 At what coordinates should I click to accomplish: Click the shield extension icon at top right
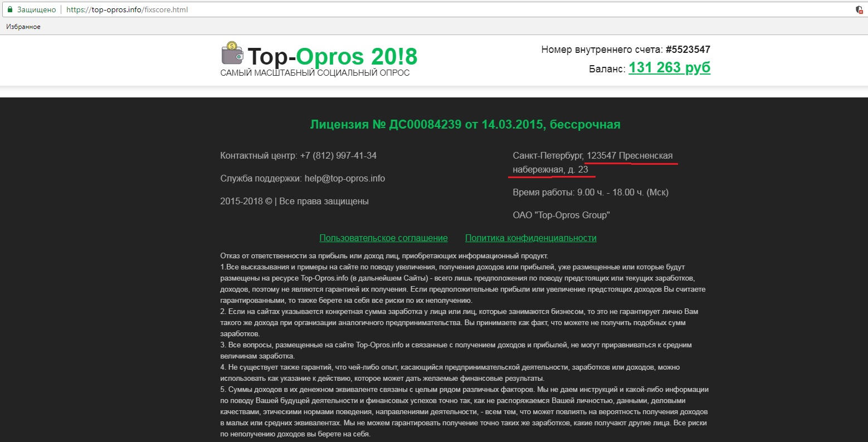click(x=859, y=9)
